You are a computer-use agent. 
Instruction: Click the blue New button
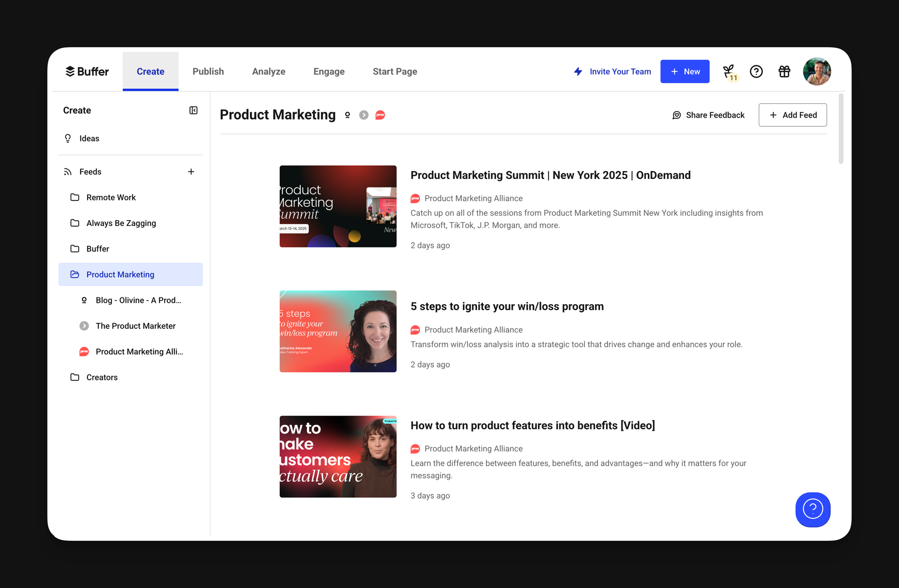tap(685, 71)
